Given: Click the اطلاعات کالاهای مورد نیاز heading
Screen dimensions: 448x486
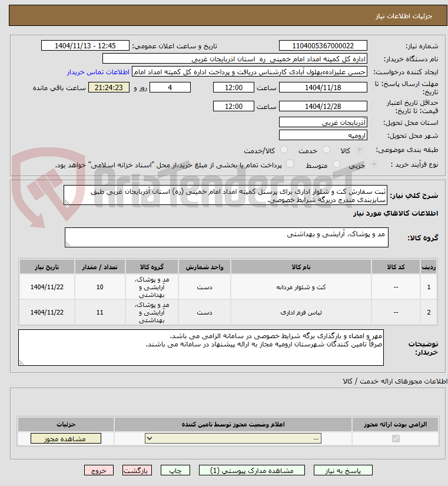Looking at the screenshot, I should 396,213.
